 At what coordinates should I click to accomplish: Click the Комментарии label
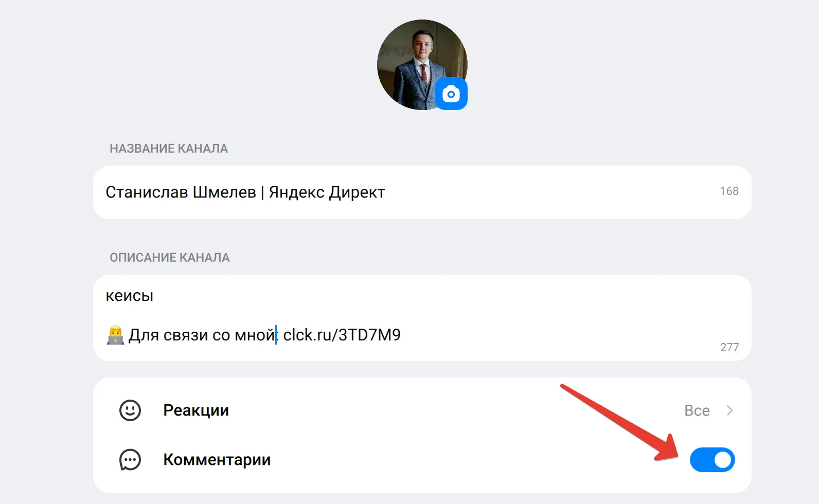[217, 460]
